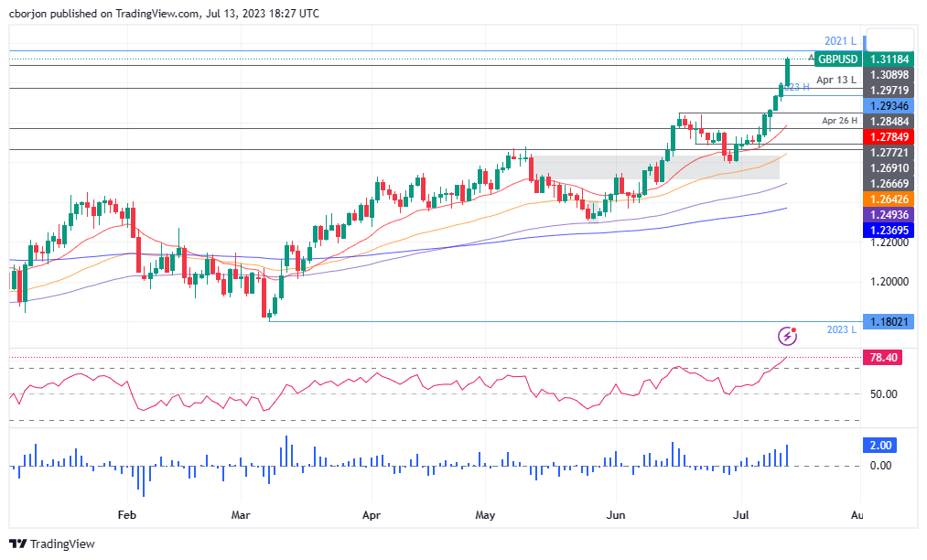Click the pink 78.40 RSI value label
This screenshot has height=560, width=927.
tap(885, 358)
